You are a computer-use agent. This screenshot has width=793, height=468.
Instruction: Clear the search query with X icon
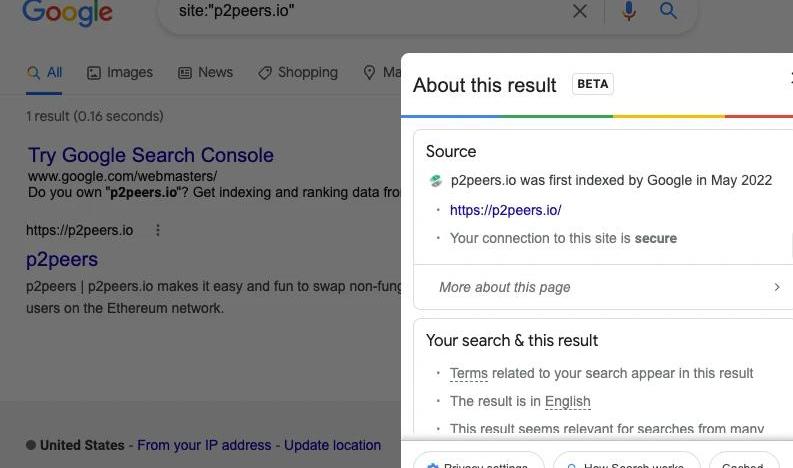coord(580,11)
